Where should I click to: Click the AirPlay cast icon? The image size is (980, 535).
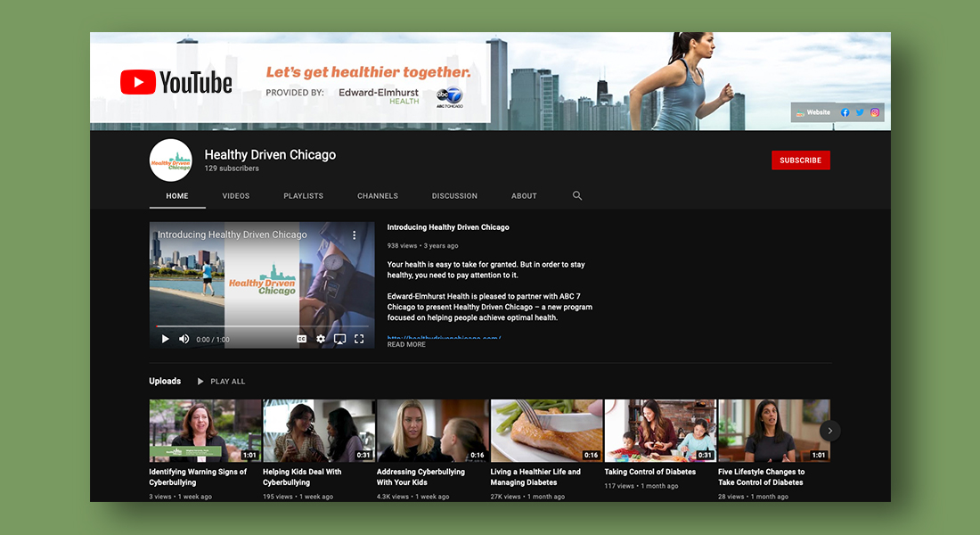point(339,339)
